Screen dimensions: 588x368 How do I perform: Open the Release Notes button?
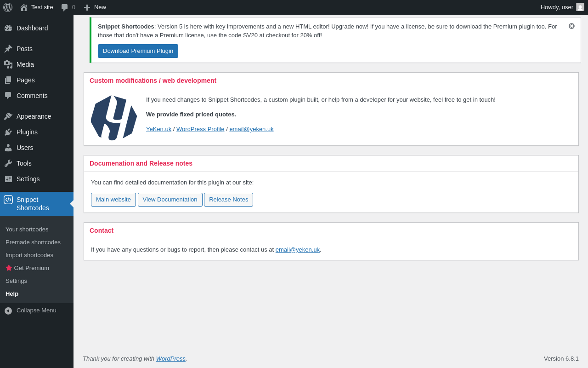228,200
